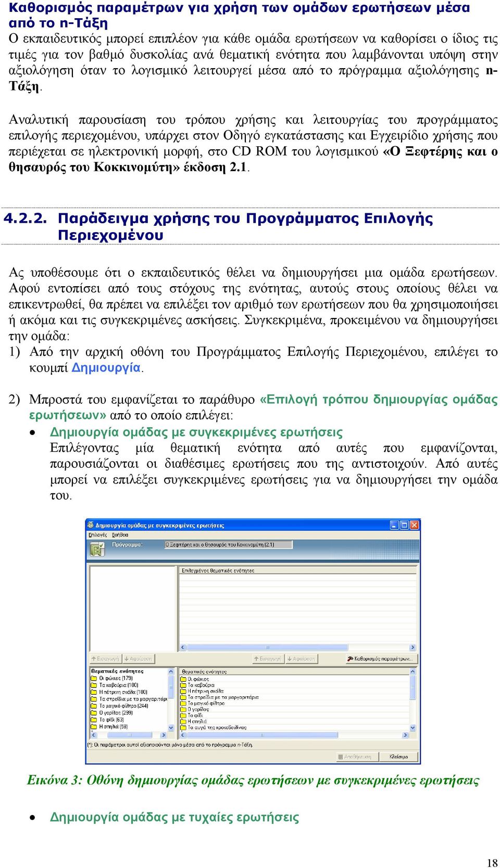
Task: Click down arrow of right list vertical scrollbar
Action: coord(413,727)
